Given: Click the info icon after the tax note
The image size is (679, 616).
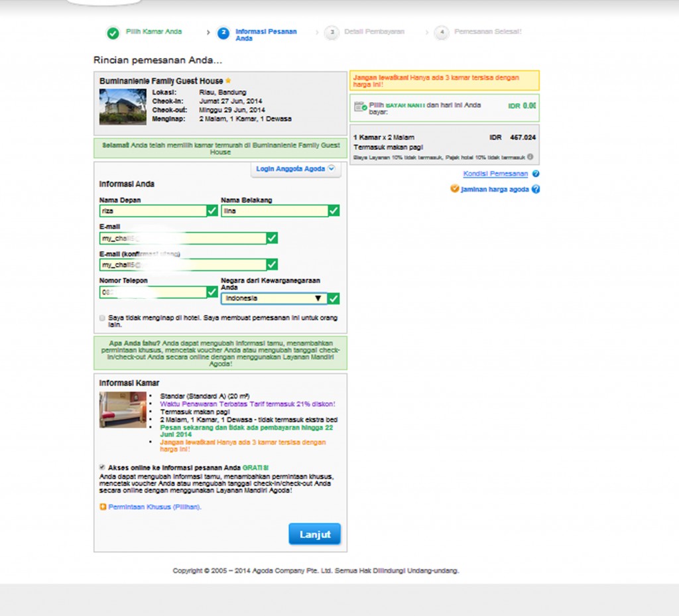Looking at the screenshot, I should point(530,157).
